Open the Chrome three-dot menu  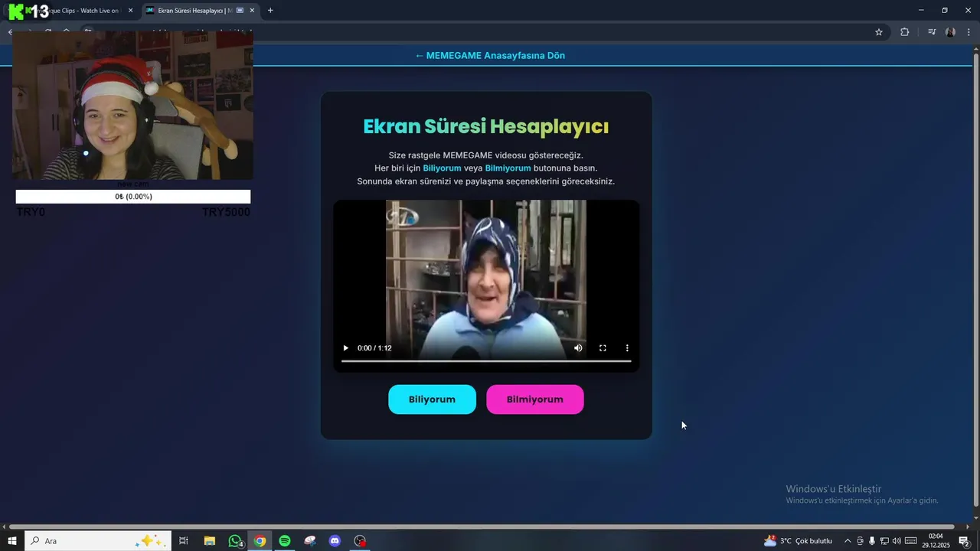969,32
